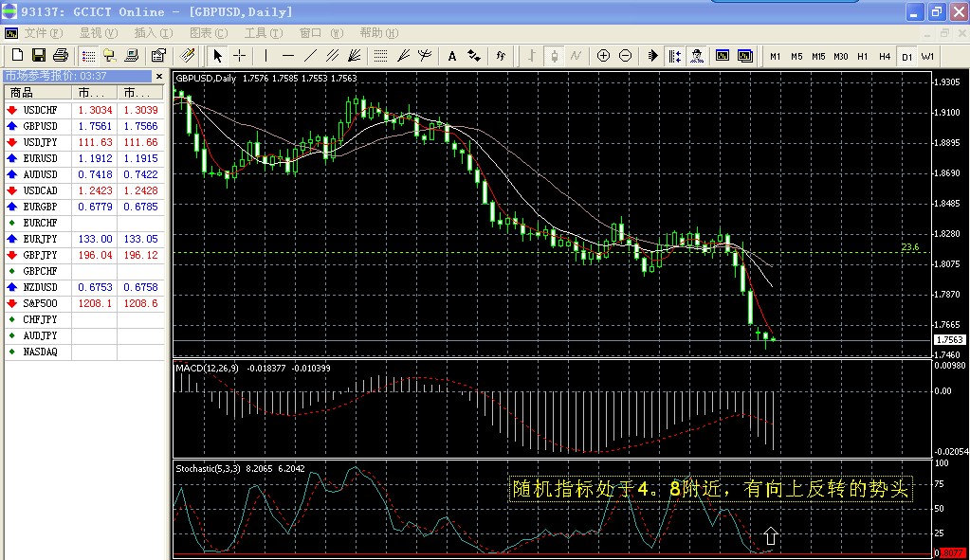Select the AUDUSD symbol row
This screenshot has height=560, width=970.
tap(84, 174)
